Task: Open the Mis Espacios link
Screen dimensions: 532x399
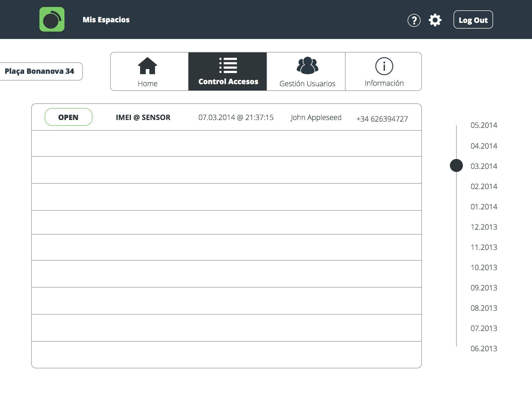Action: [x=106, y=20]
